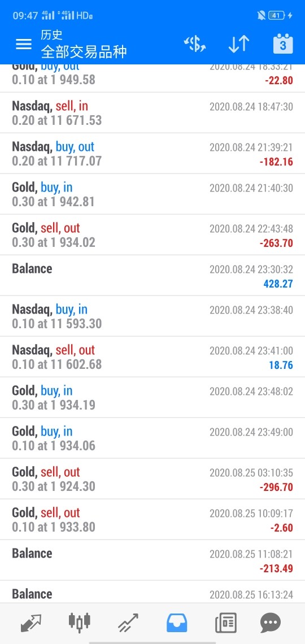Open Gold sell out with -263.70 loss
This screenshot has width=305, height=644.
152,235
